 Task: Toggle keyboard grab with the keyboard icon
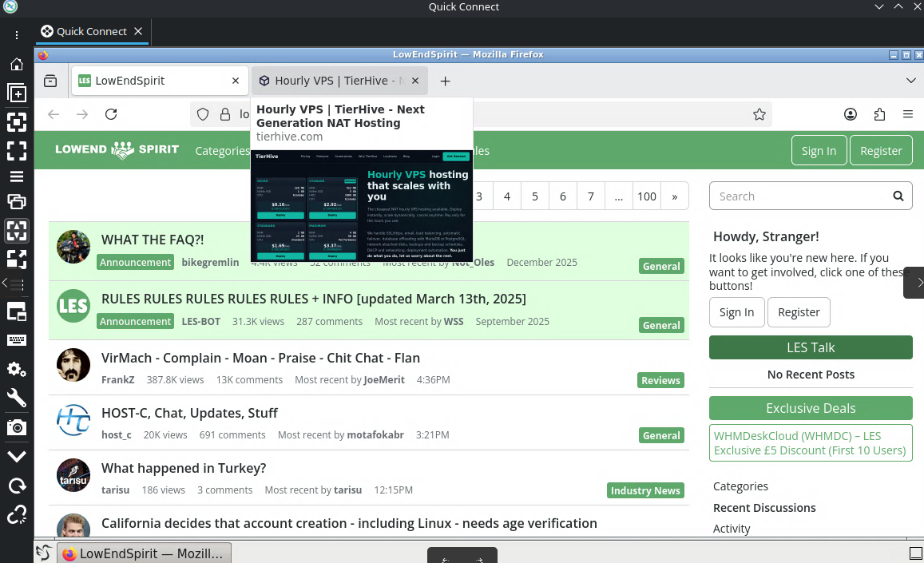[16, 340]
